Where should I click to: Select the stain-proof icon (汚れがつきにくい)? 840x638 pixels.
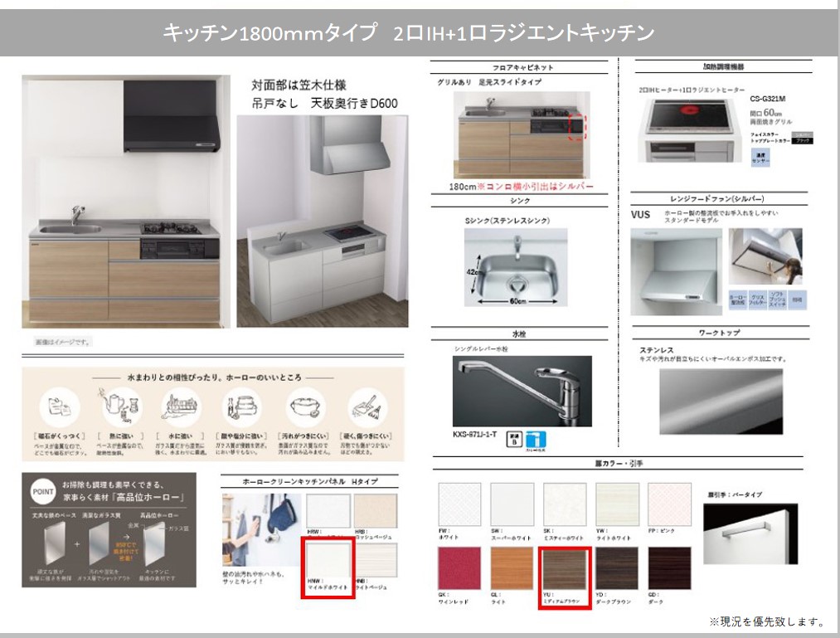click(x=303, y=407)
